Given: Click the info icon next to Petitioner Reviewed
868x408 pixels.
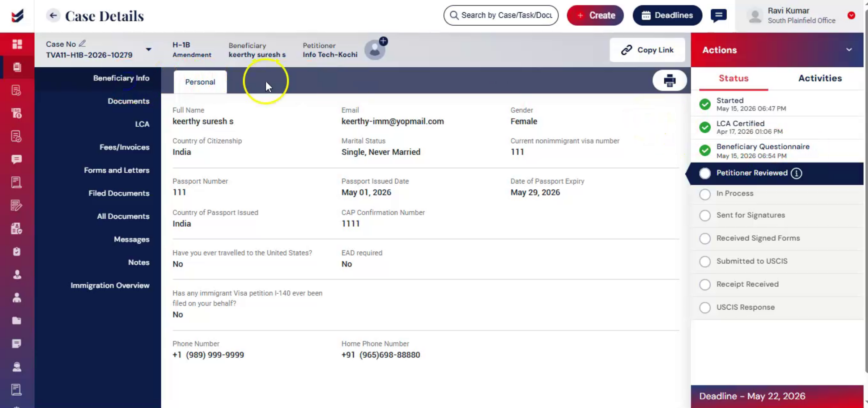Looking at the screenshot, I should click(x=796, y=173).
